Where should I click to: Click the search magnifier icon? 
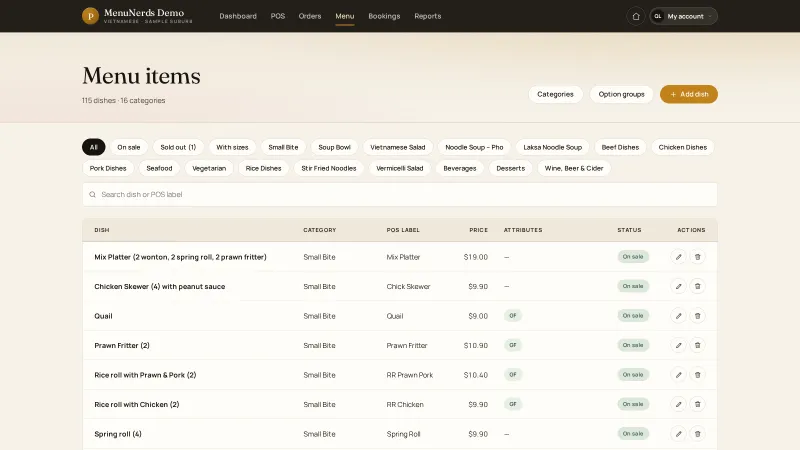point(92,194)
